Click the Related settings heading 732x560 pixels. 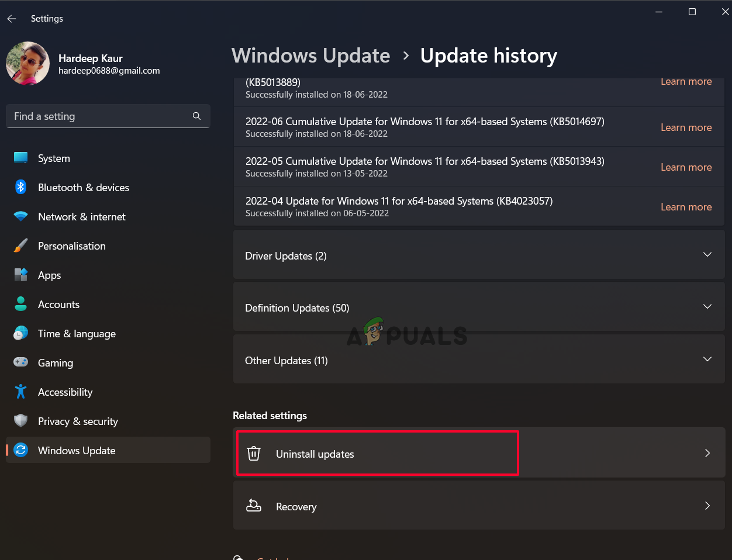(270, 416)
